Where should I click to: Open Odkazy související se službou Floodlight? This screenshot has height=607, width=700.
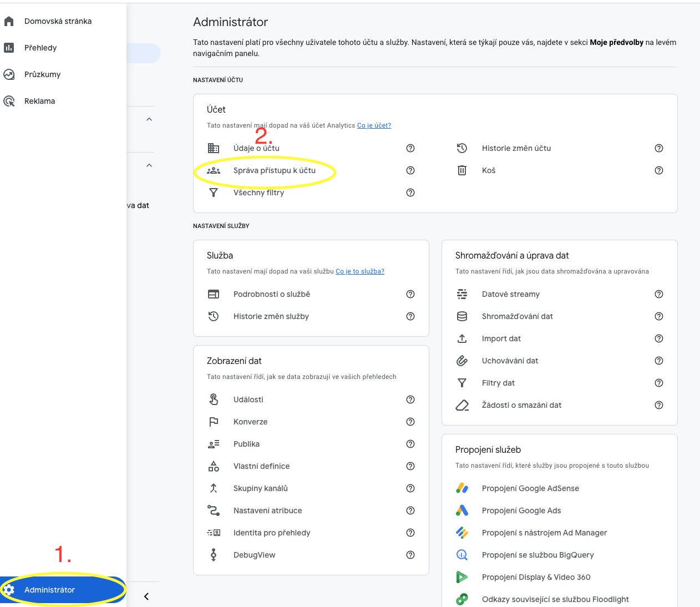555,599
